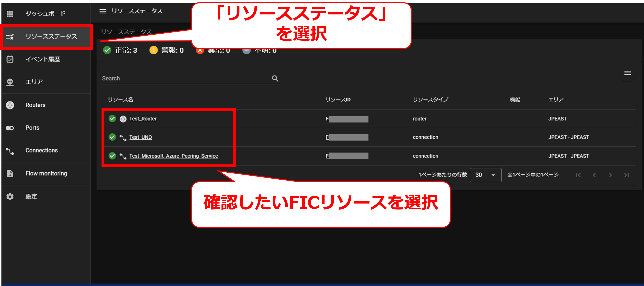This screenshot has height=286, width=644.
Task: Click into the Search field
Action: tap(185, 78)
